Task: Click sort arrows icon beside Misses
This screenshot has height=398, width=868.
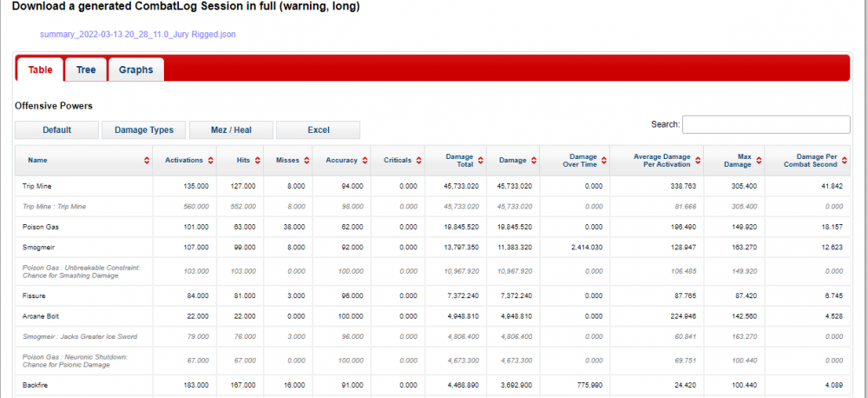Action: (x=307, y=161)
